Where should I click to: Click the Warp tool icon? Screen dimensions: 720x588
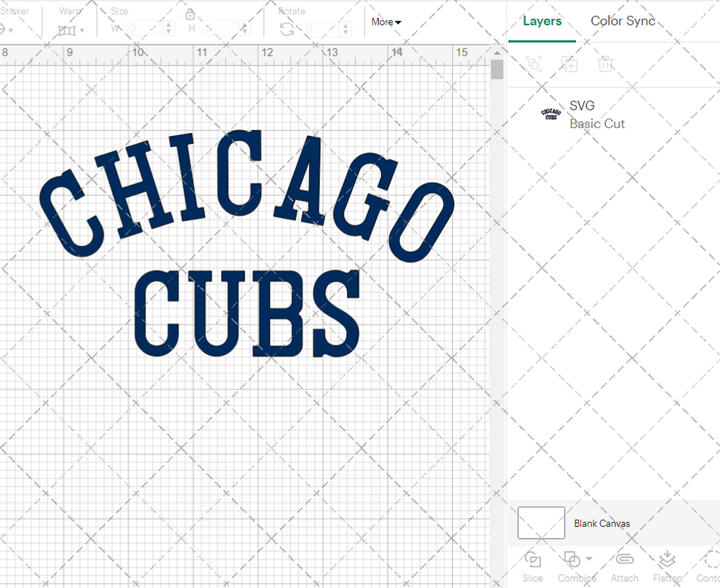pyautogui.click(x=67, y=29)
